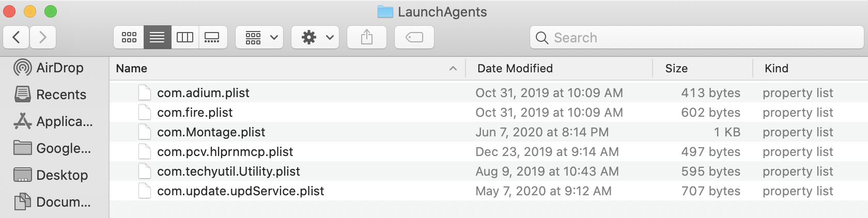Switch to gallery view

coord(212,37)
